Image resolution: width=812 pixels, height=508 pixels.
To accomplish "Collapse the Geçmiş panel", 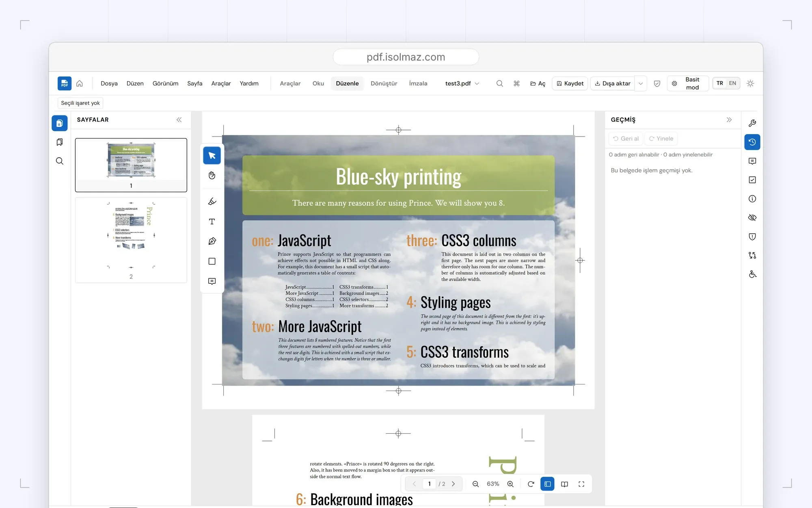I will tap(729, 120).
